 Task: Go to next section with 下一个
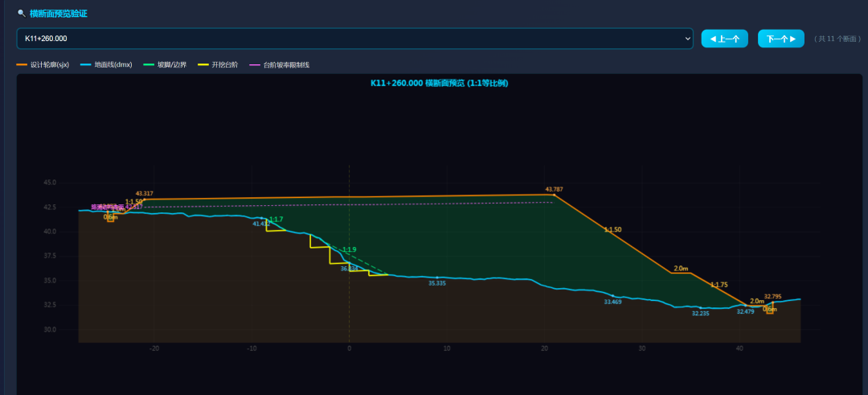[780, 39]
